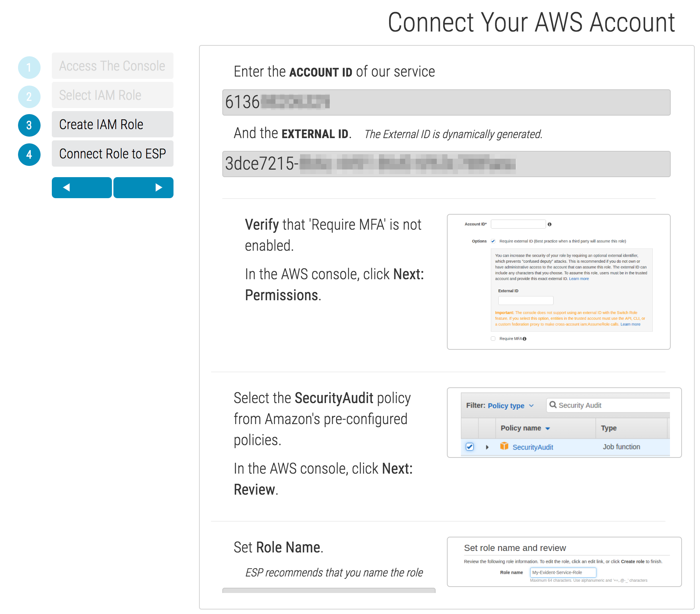Click the step 1 circle icon
This screenshot has height=614, width=700.
(29, 68)
